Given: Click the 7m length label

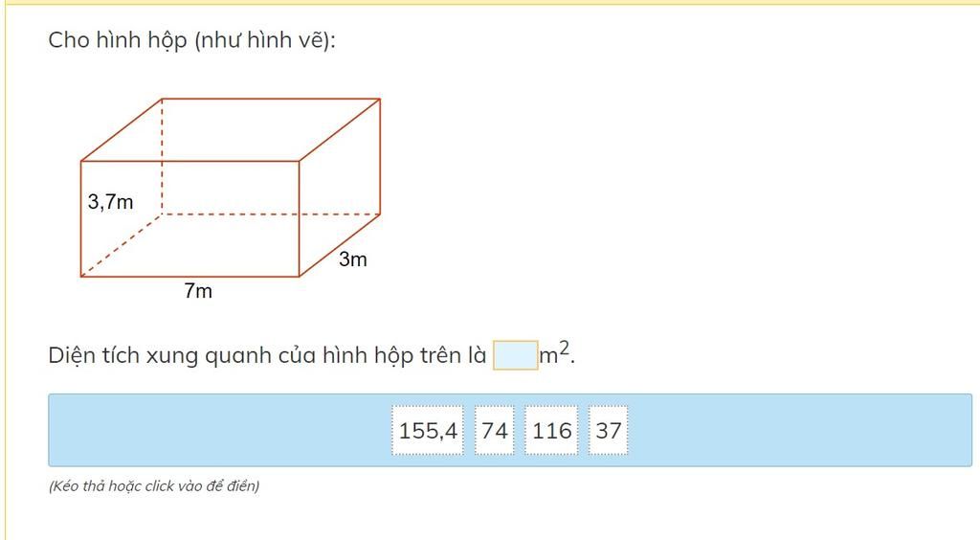Looking at the screenshot, I should [x=198, y=291].
